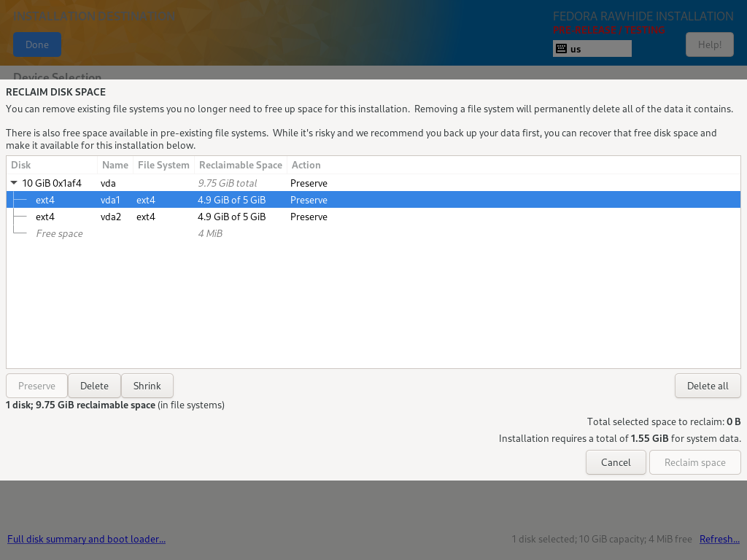The height and width of the screenshot is (560, 747).
Task: Click the keyboard layout icon beside us
Action: click(561, 49)
